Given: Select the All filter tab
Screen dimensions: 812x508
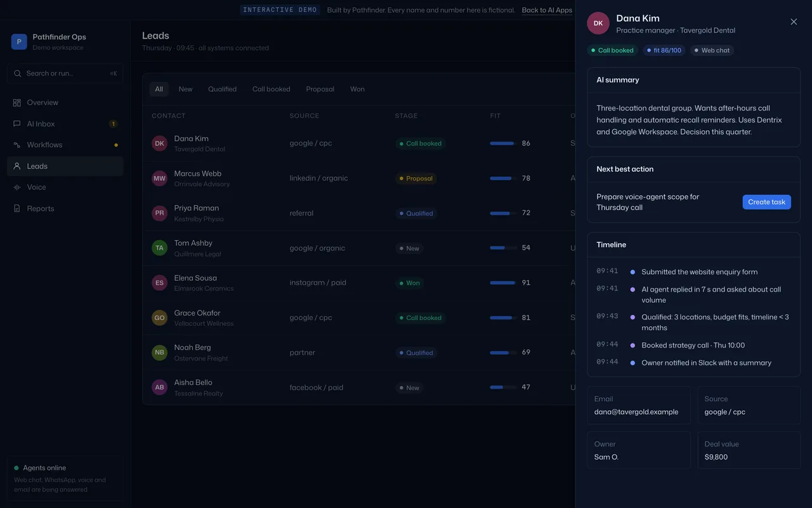Looking at the screenshot, I should pyautogui.click(x=159, y=89).
